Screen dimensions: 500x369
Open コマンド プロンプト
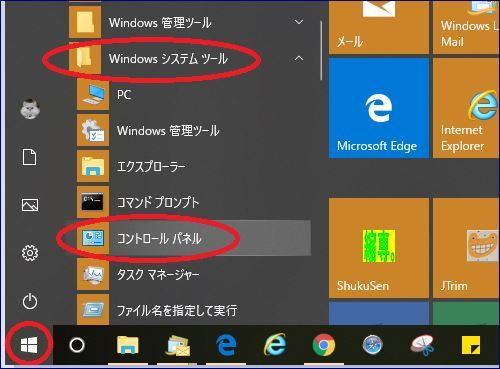193,202
